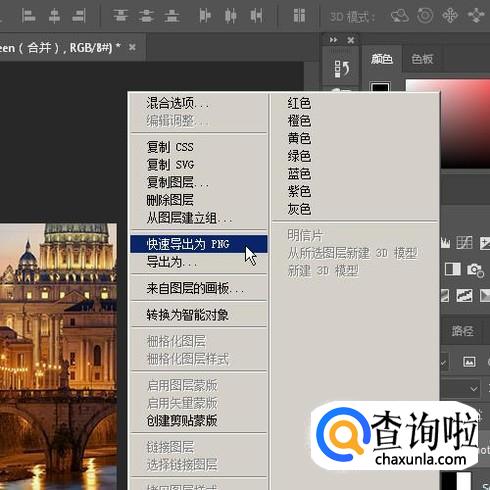
Task: Click the auto-align layers icon
Action: click(x=299, y=16)
